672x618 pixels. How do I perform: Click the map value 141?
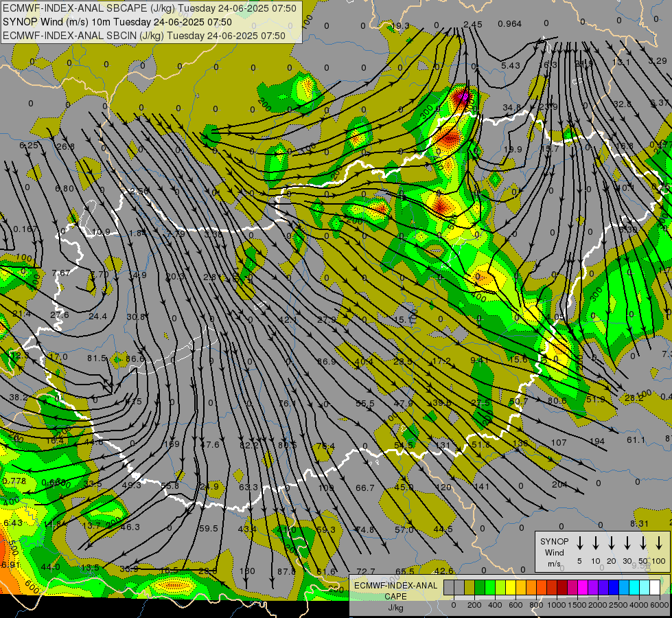pos(482,486)
